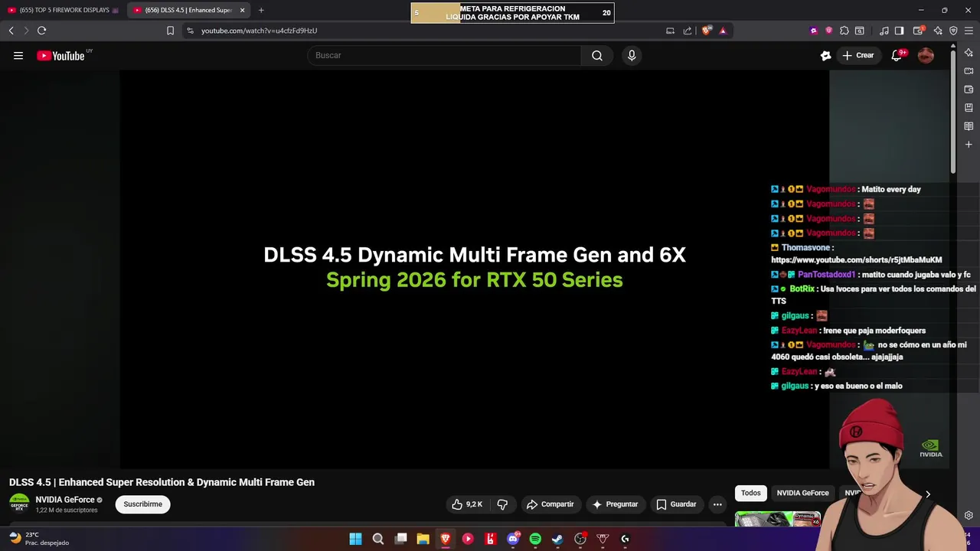Dislike the video with thumbs down

tap(502, 504)
